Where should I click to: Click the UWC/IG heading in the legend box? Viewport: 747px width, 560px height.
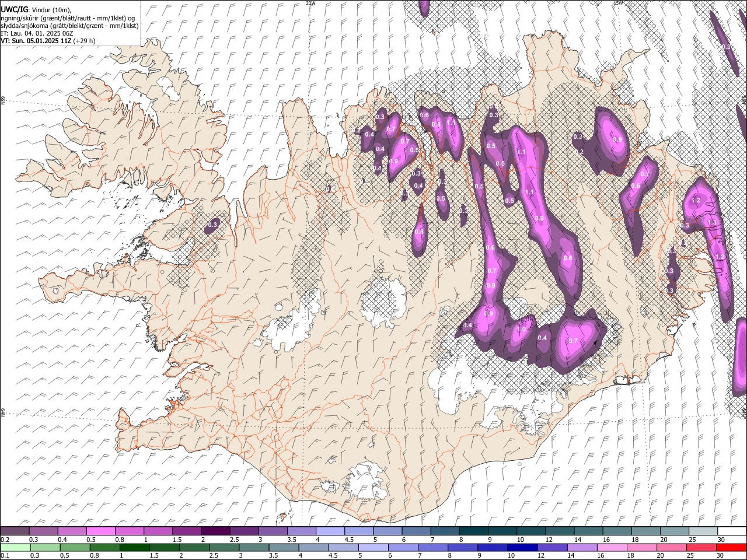click(14, 10)
